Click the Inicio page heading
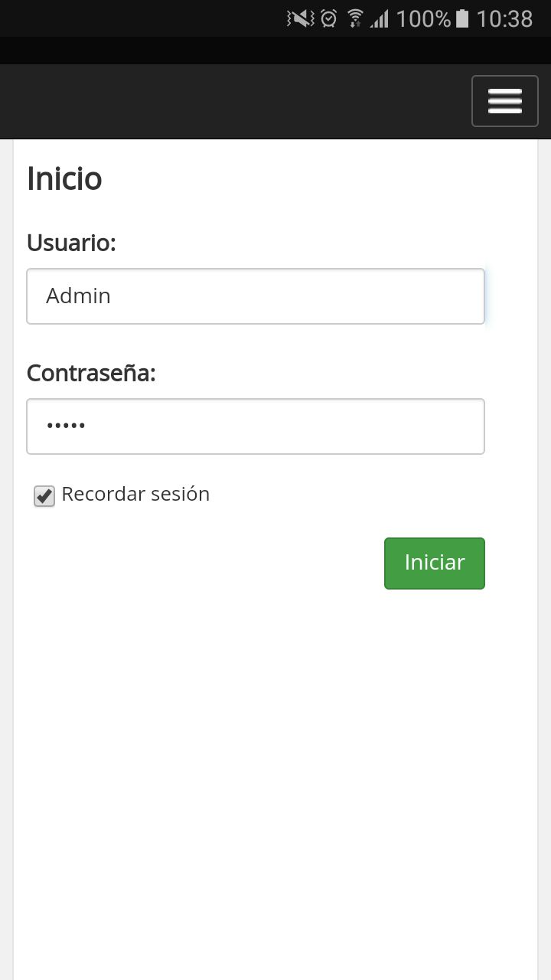Viewport: 551px width, 980px height. point(64,178)
